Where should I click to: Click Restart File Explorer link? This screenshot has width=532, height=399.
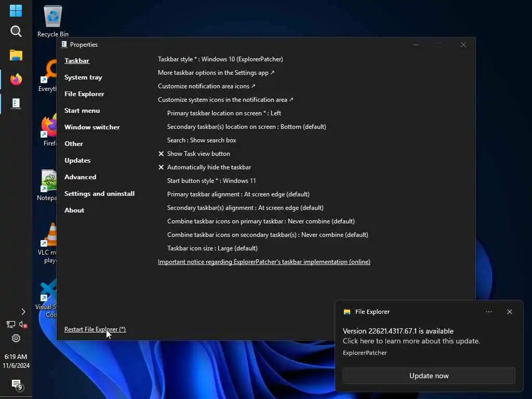[x=95, y=329]
